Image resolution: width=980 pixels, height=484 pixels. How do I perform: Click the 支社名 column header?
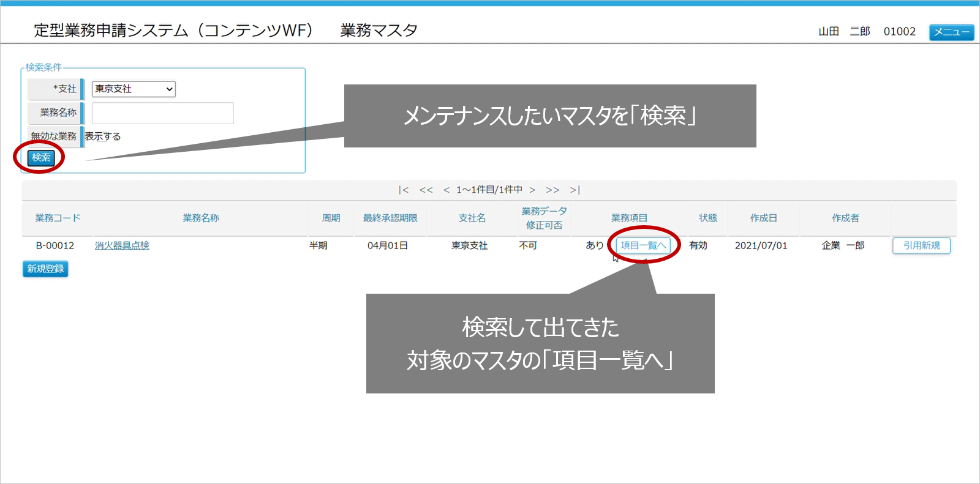coord(472,218)
